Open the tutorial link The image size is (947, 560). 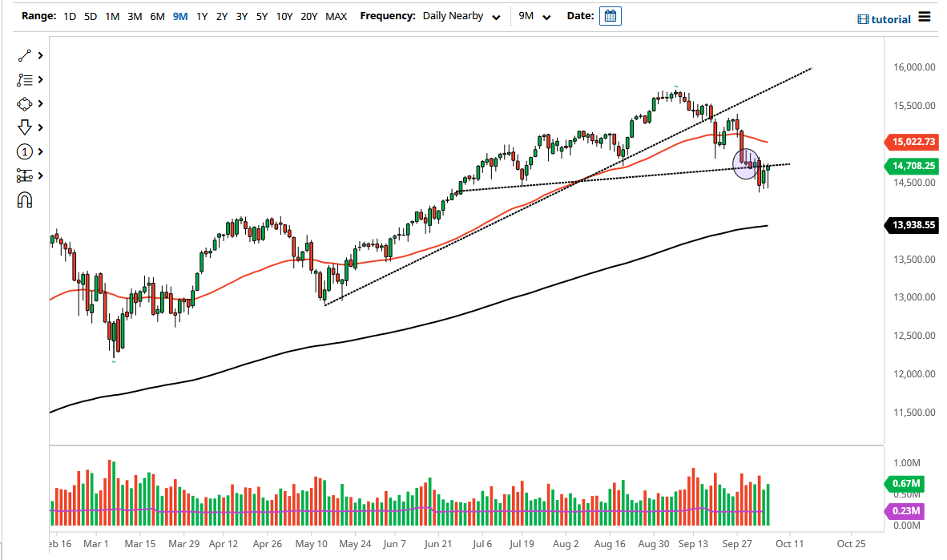[893, 18]
